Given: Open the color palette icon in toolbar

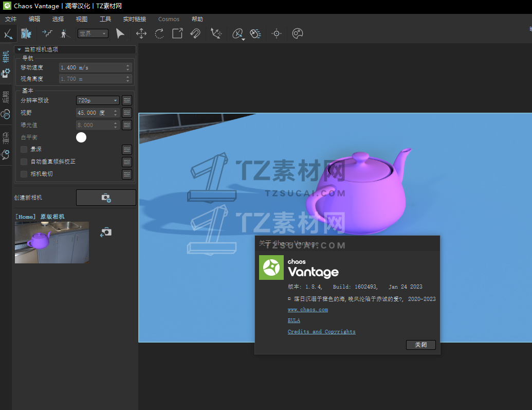Looking at the screenshot, I should (x=297, y=33).
